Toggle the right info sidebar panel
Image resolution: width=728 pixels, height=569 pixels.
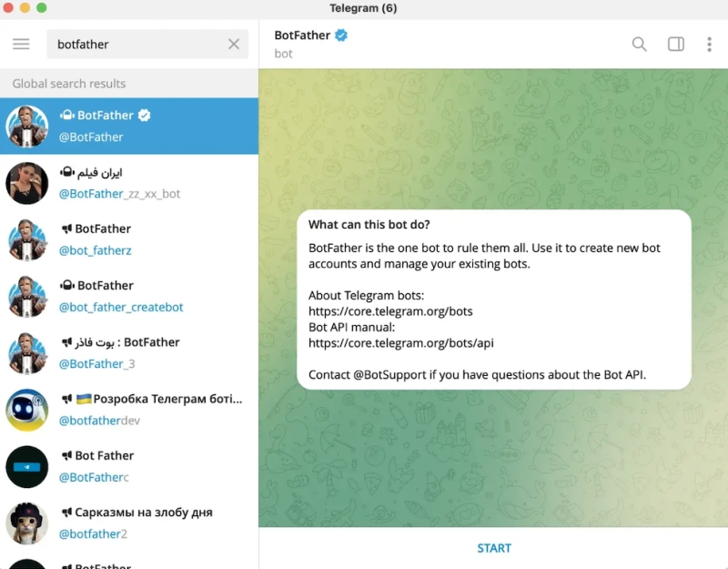tap(675, 44)
